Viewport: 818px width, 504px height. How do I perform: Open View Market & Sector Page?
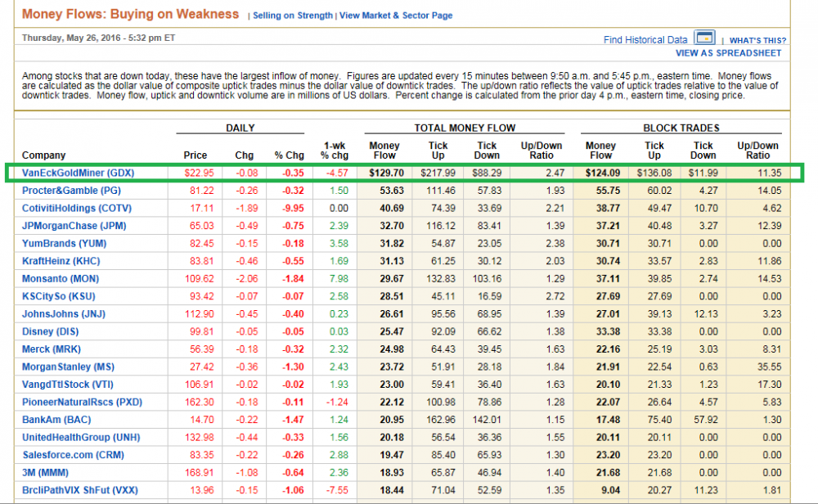point(396,16)
